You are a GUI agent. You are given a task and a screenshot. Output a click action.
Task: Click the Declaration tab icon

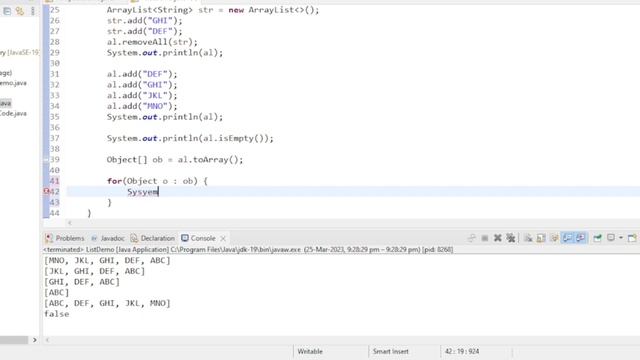click(x=134, y=238)
